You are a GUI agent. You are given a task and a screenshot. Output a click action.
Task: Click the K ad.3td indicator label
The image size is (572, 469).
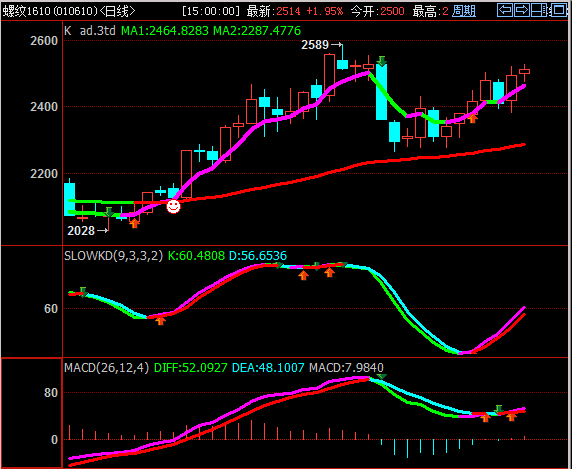coord(90,31)
